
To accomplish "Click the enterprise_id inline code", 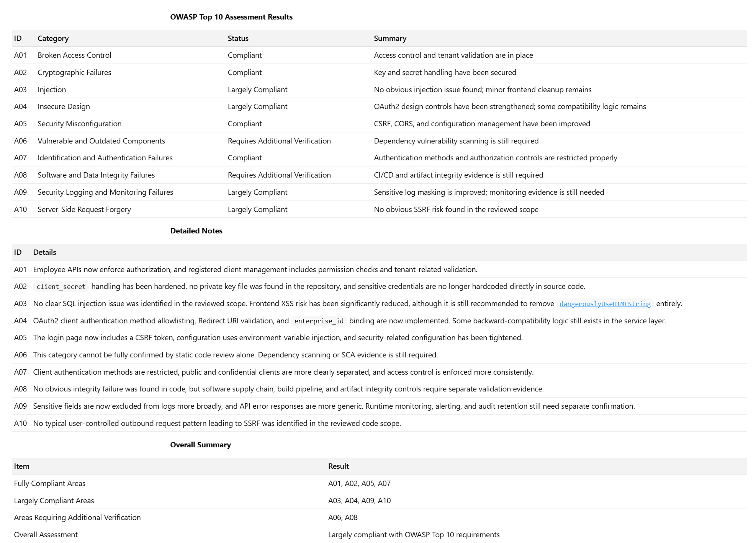I will (x=319, y=321).
